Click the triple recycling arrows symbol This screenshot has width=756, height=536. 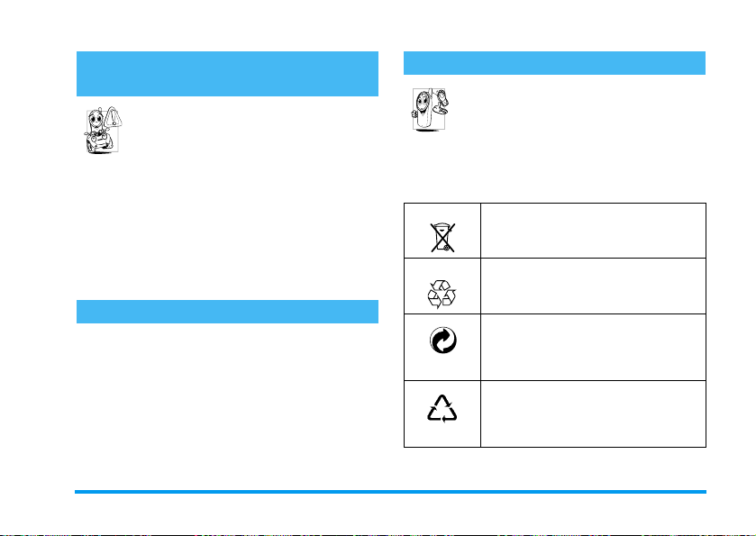click(442, 294)
